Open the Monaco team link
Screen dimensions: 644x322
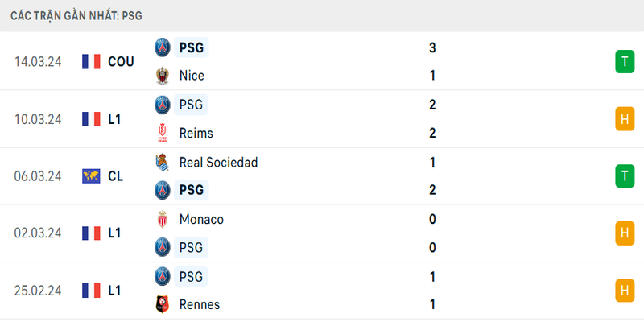coord(202,219)
